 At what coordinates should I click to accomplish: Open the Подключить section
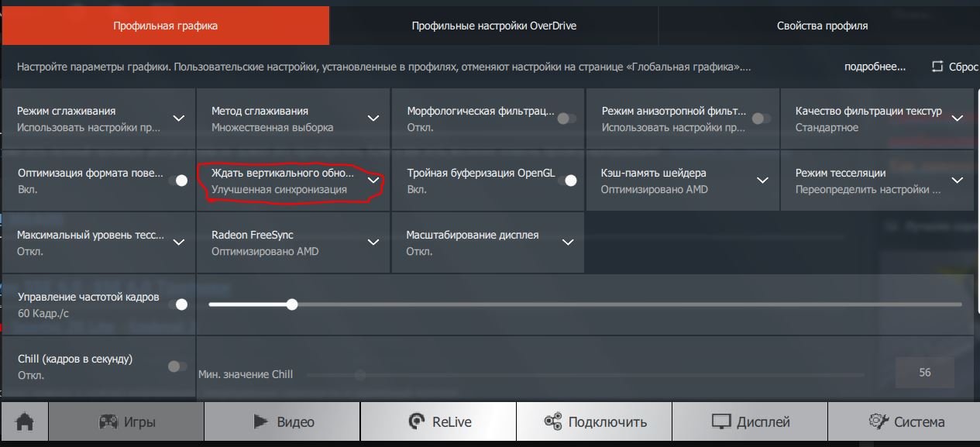[595, 422]
